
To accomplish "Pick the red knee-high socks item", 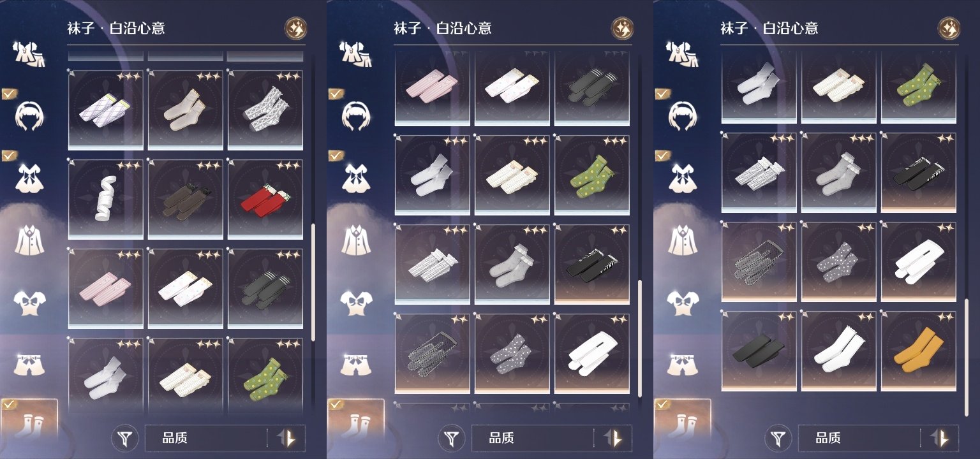I will [265, 200].
